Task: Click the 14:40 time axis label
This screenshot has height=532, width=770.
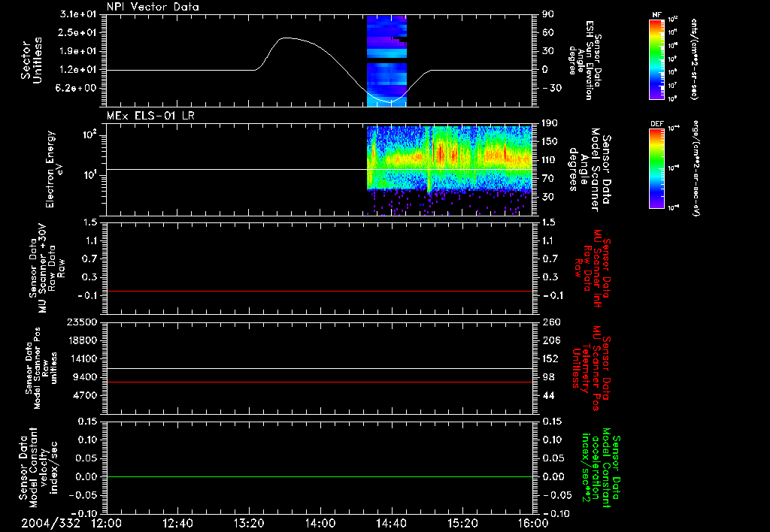Action: [x=391, y=524]
